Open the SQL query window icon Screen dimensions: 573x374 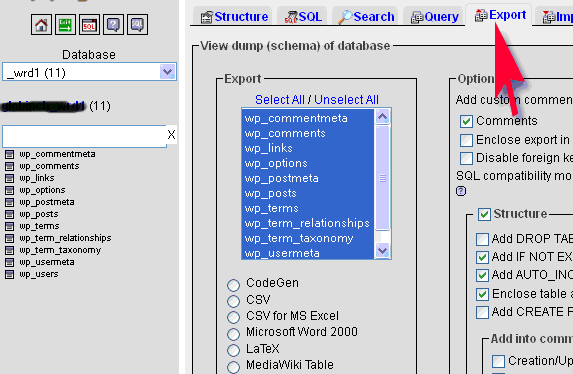[x=89, y=24]
